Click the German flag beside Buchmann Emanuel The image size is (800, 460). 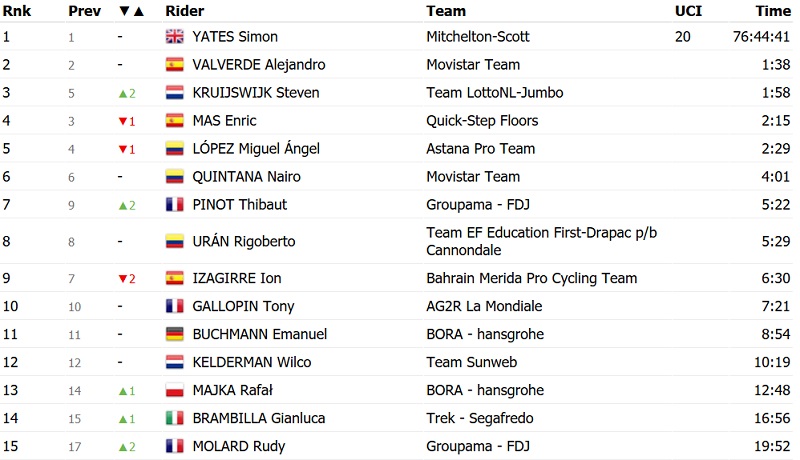click(175, 334)
